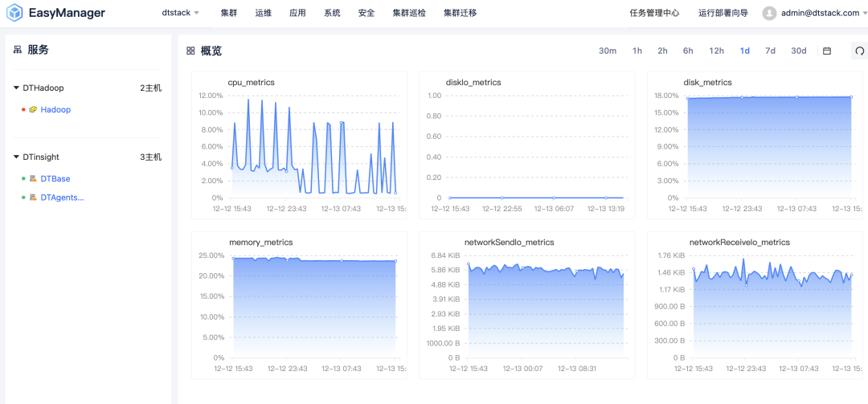This screenshot has height=404, width=868.
Task: Click the admin@dtstack.com account name
Action: [821, 14]
